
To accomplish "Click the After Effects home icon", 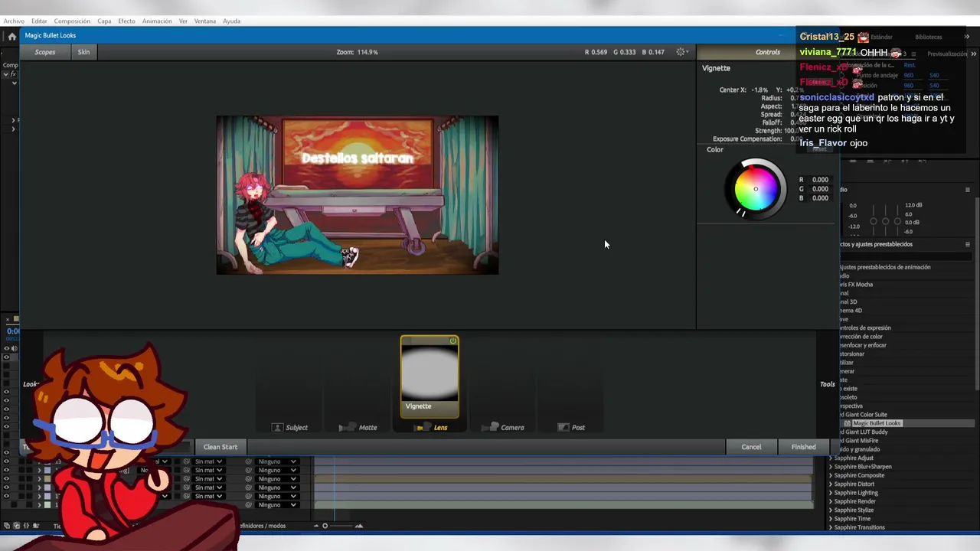I will [11, 36].
